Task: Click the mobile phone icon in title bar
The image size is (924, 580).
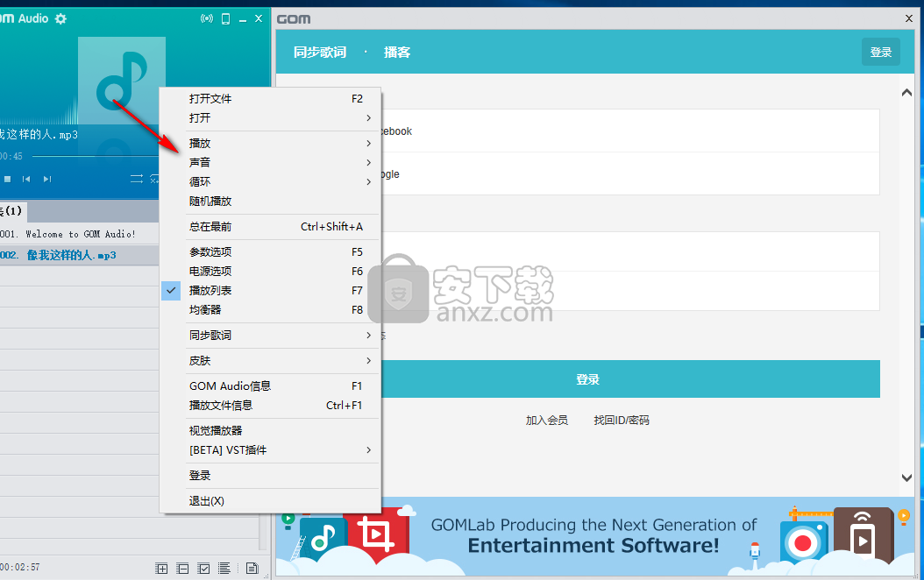Action: (225, 18)
